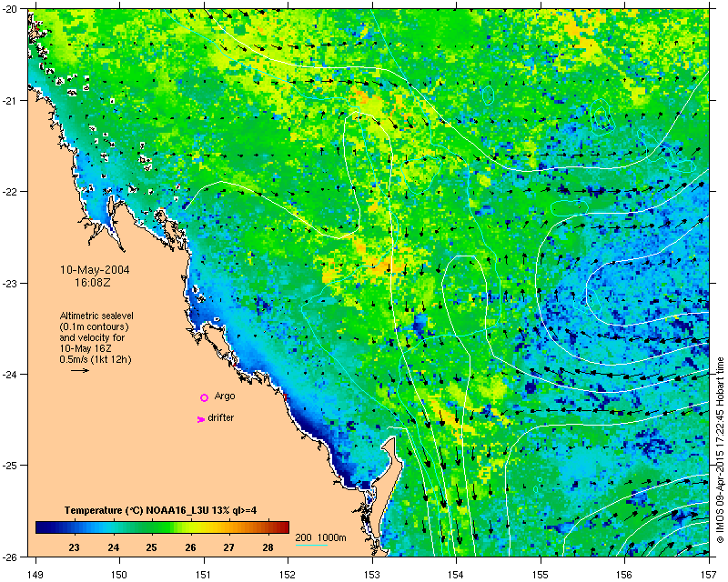Click the latitude axis label -21
Viewport: 728px width, 582px height.
point(9,101)
